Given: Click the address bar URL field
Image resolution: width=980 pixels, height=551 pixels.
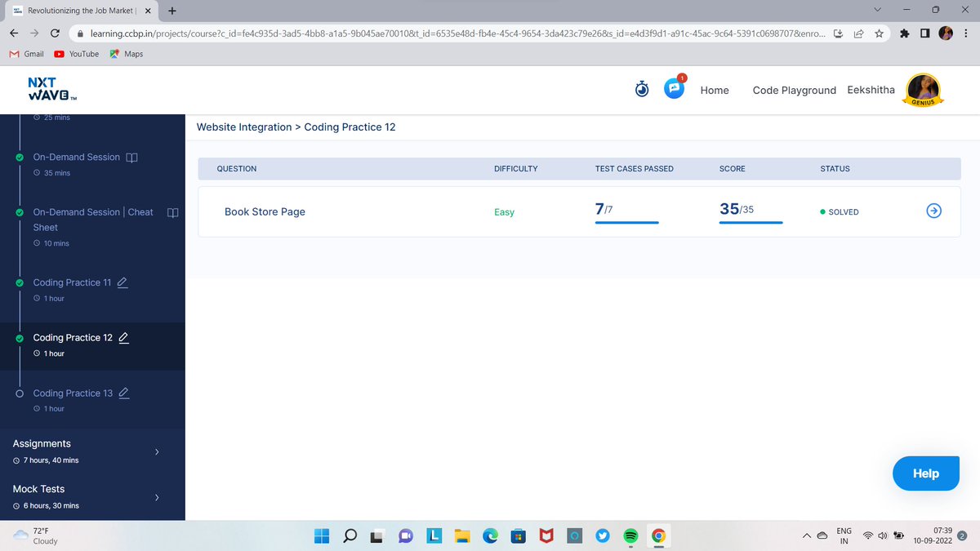Looking at the screenshot, I should point(456,34).
